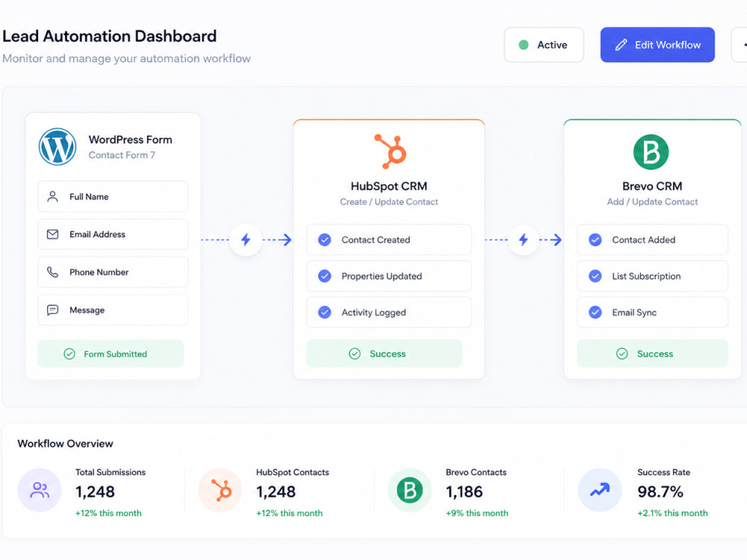Toggle the List Subscription checkmark

pos(595,276)
